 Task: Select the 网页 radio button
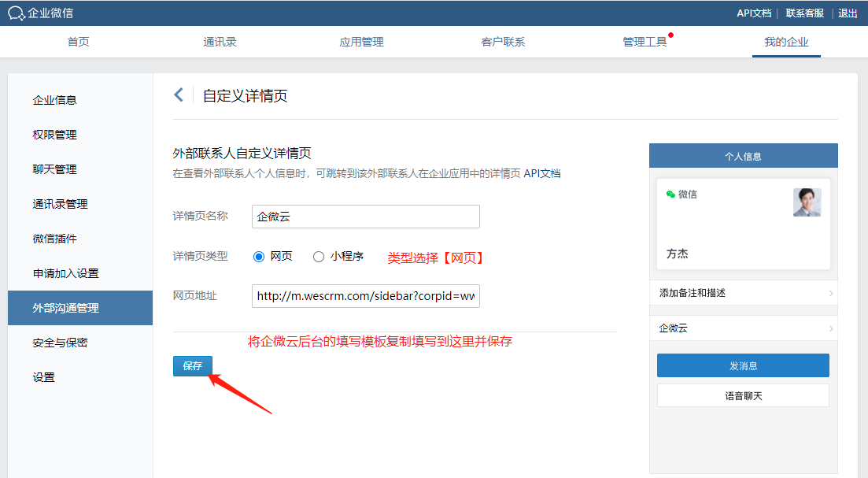[x=259, y=257]
